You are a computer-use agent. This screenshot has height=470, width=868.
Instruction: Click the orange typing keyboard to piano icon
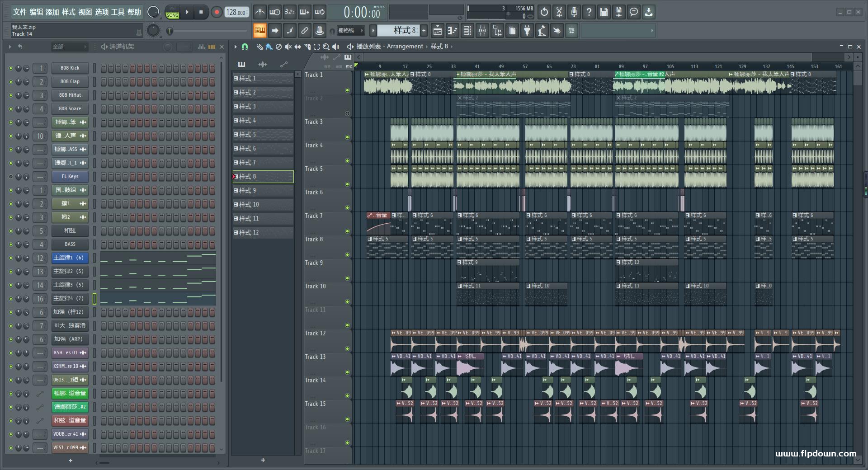point(260,31)
